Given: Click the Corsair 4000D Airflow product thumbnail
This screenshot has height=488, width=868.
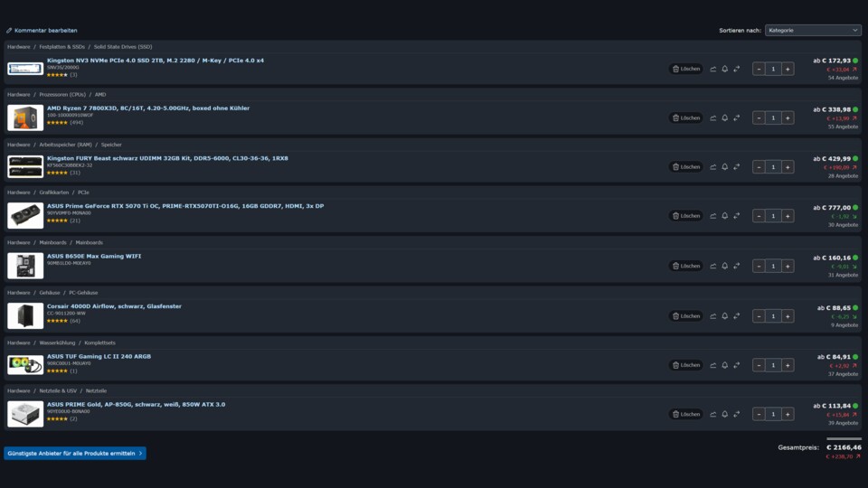Looking at the screenshot, I should 25,316.
